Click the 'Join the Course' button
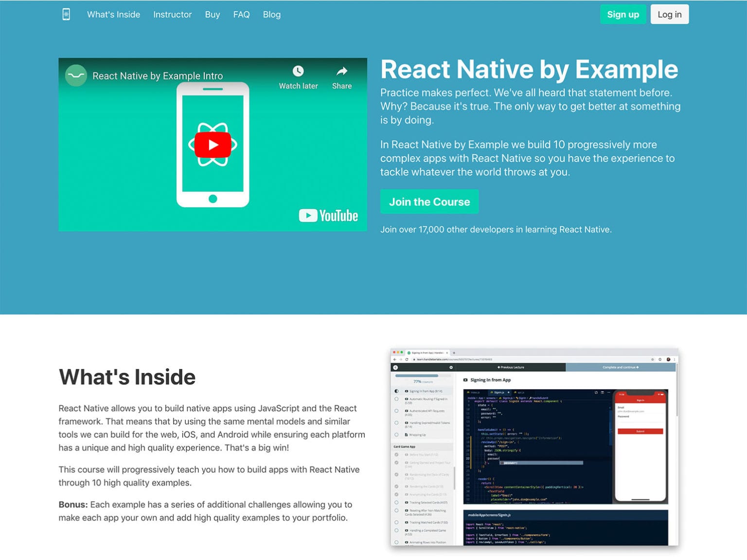The height and width of the screenshot is (560, 747). [429, 201]
